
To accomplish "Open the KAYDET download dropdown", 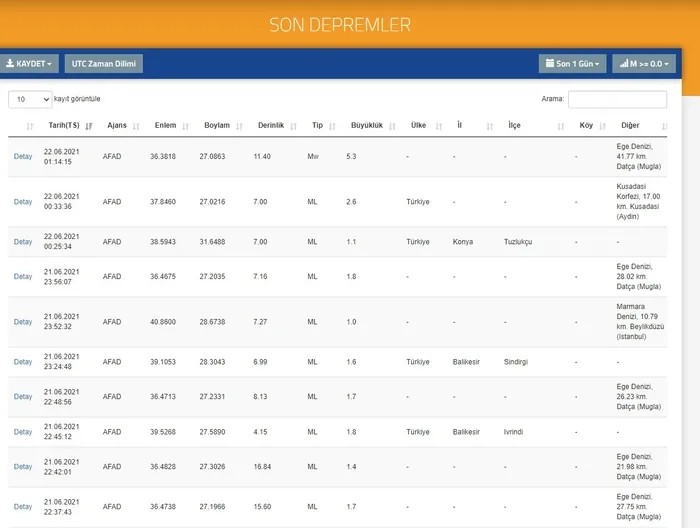I will (x=29, y=64).
